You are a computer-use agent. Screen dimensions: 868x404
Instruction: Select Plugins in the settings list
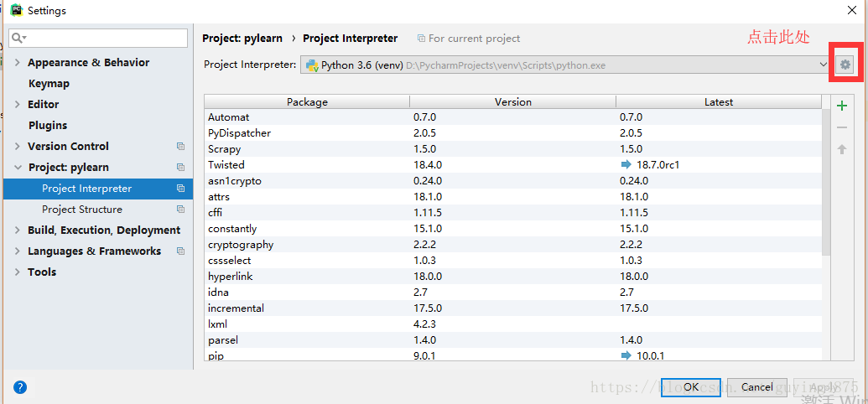click(x=48, y=126)
